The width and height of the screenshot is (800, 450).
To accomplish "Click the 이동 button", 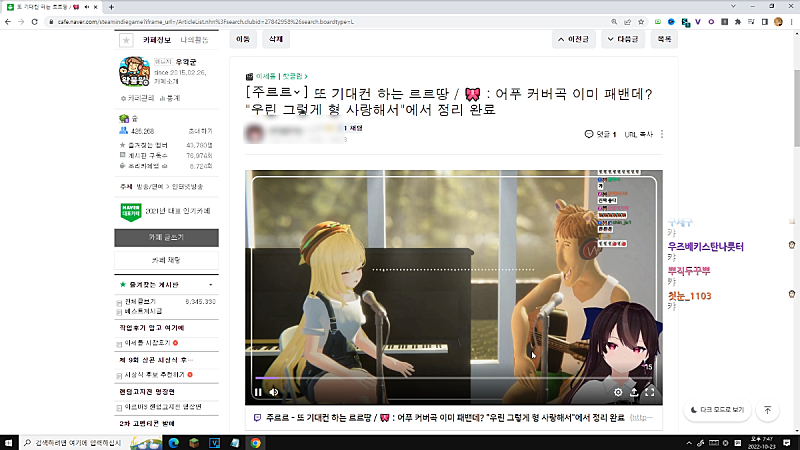I will 243,39.
